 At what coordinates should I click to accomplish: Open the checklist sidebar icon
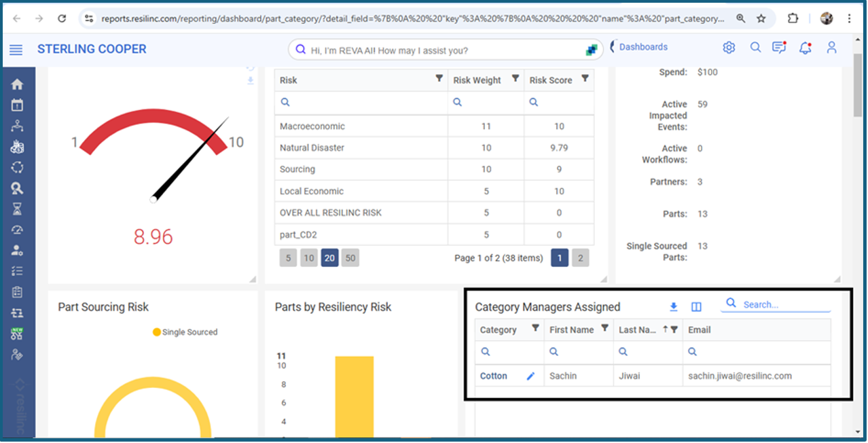18,271
